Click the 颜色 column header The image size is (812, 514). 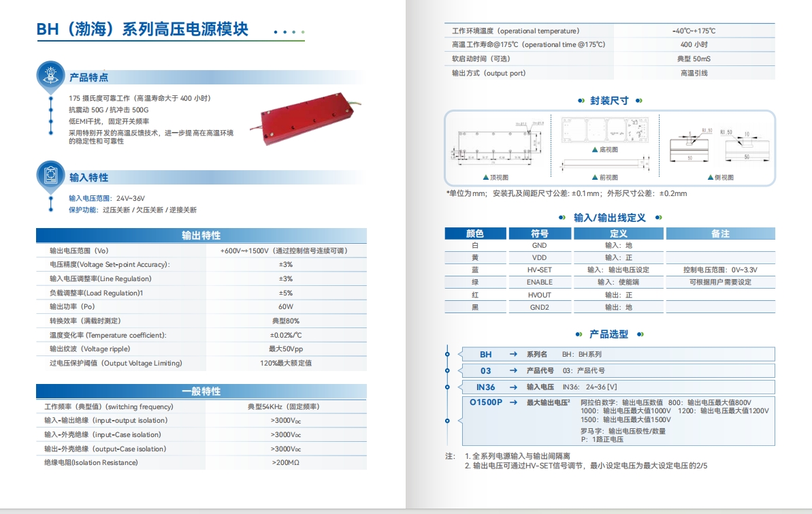474,234
